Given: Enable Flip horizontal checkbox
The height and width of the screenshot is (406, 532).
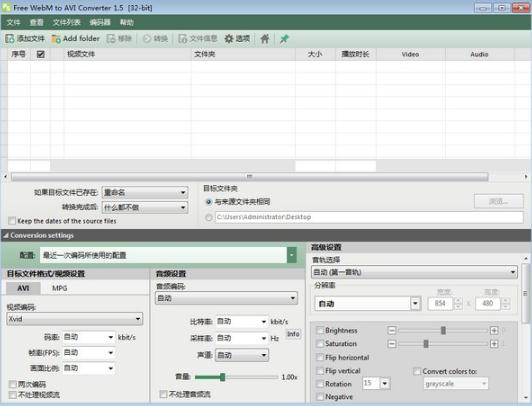Looking at the screenshot, I should (x=320, y=357).
